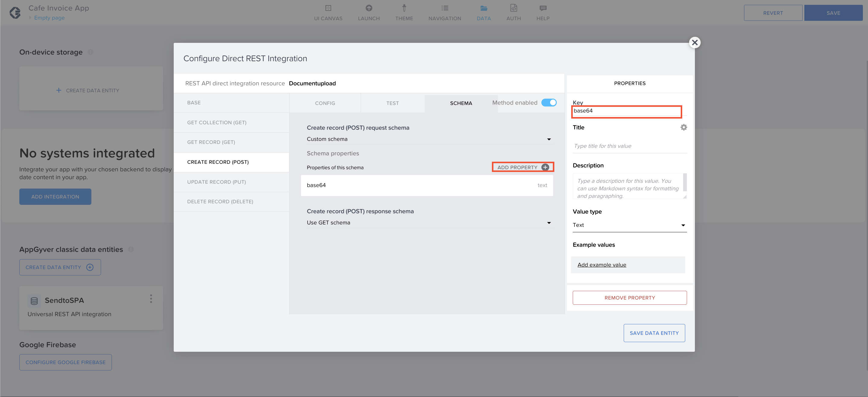This screenshot has width=868, height=397.
Task: Select the BASE method item
Action: point(232,103)
